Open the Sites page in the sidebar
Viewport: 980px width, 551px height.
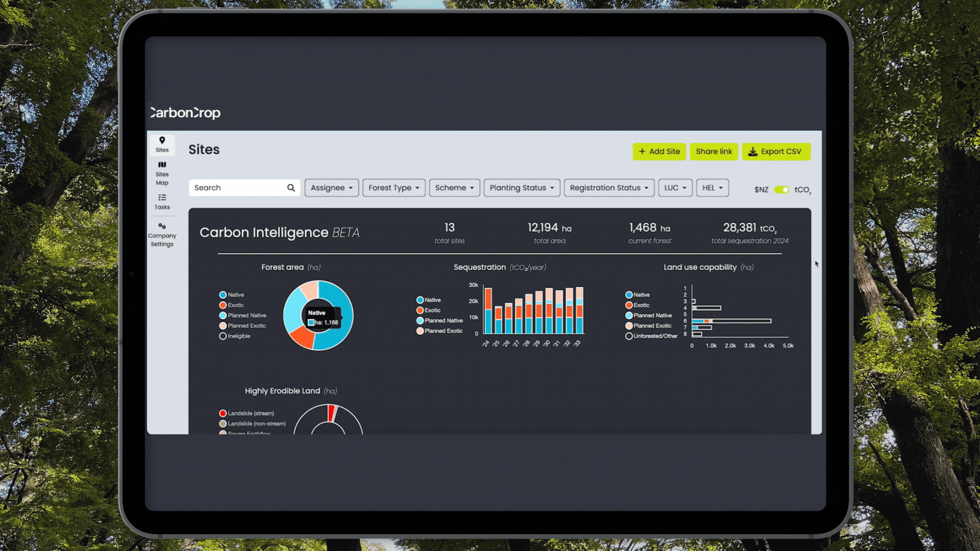tap(162, 145)
